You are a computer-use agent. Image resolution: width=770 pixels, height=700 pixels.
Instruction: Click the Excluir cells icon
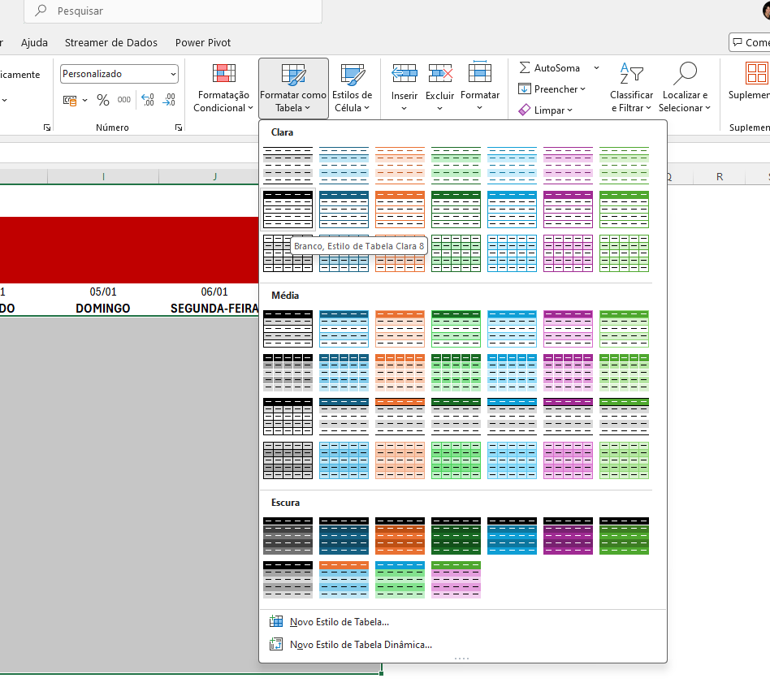[439, 75]
